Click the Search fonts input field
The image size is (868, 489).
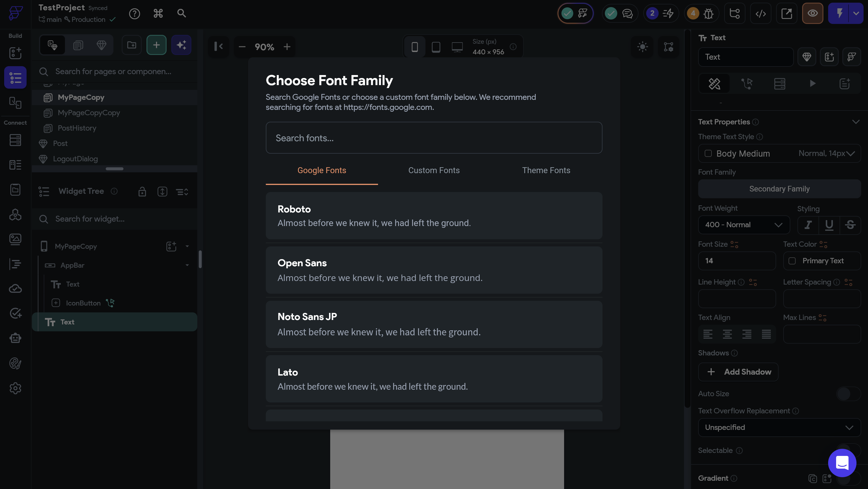click(x=434, y=138)
